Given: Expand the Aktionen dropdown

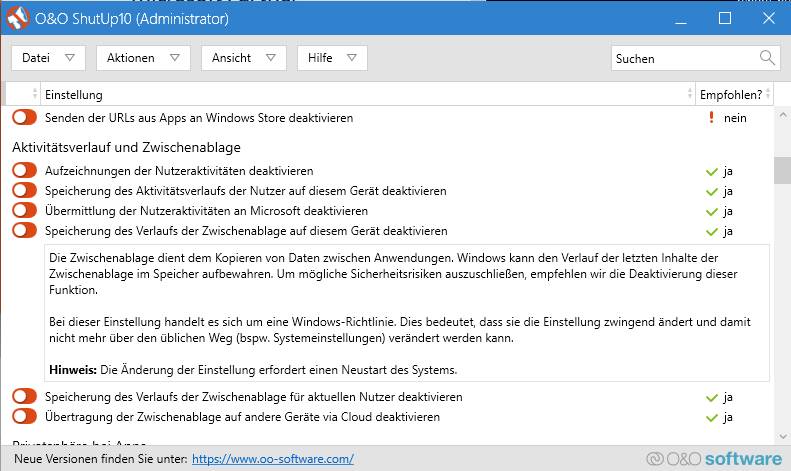Looking at the screenshot, I should (143, 58).
